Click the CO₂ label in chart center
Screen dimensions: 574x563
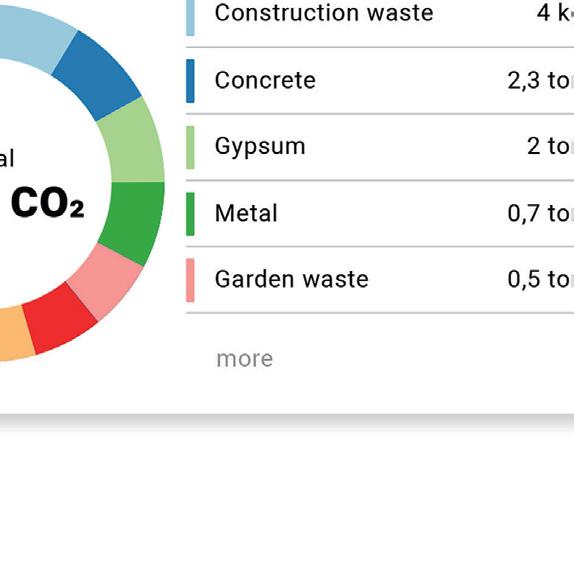[x=48, y=202]
